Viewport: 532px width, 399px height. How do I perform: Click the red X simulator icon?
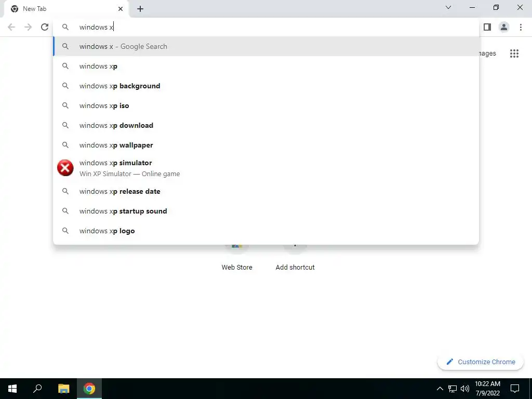click(x=65, y=168)
